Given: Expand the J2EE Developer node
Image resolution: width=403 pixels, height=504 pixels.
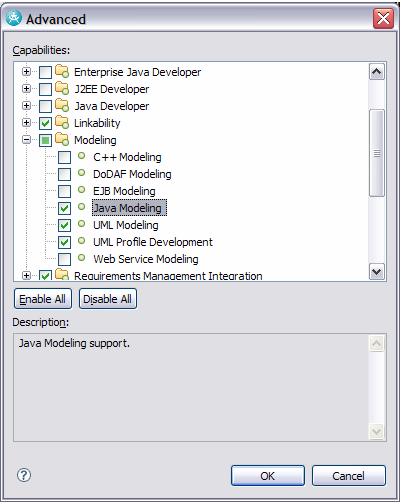Looking at the screenshot, I should 26,89.
